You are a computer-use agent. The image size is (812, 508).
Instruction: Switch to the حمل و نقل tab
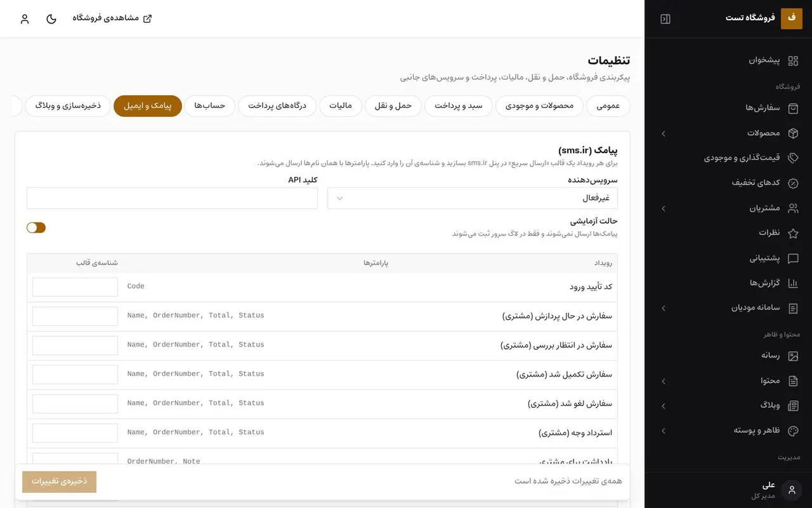coord(393,106)
